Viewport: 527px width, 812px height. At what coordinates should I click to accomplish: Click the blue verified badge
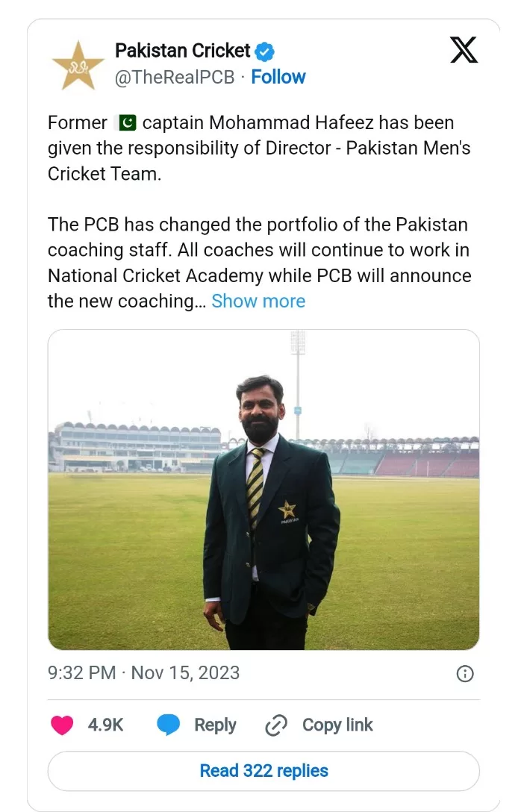265,51
